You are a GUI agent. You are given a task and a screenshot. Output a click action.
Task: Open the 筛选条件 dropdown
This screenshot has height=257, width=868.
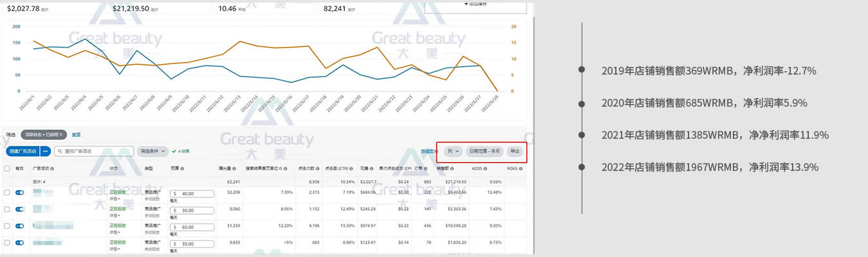coord(154,152)
